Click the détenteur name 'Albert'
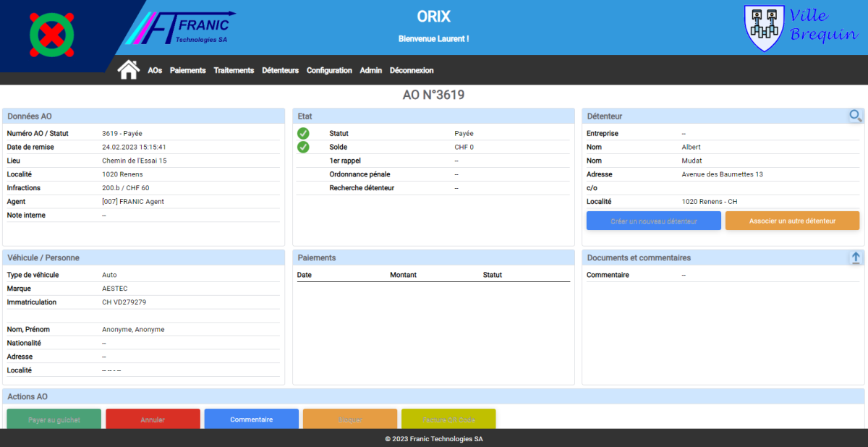The height and width of the screenshot is (447, 868). tap(691, 148)
